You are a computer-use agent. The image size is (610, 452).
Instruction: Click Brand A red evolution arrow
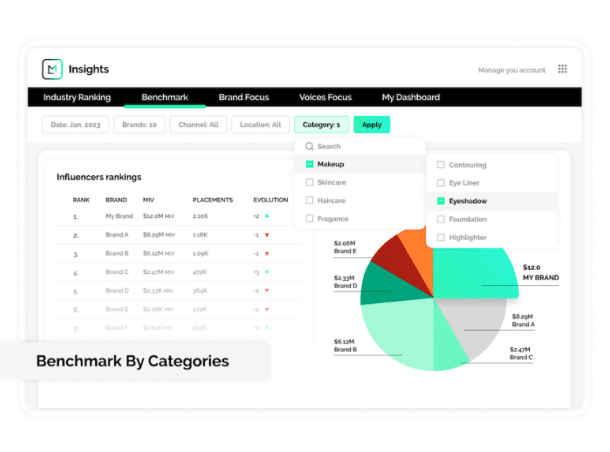267,234
